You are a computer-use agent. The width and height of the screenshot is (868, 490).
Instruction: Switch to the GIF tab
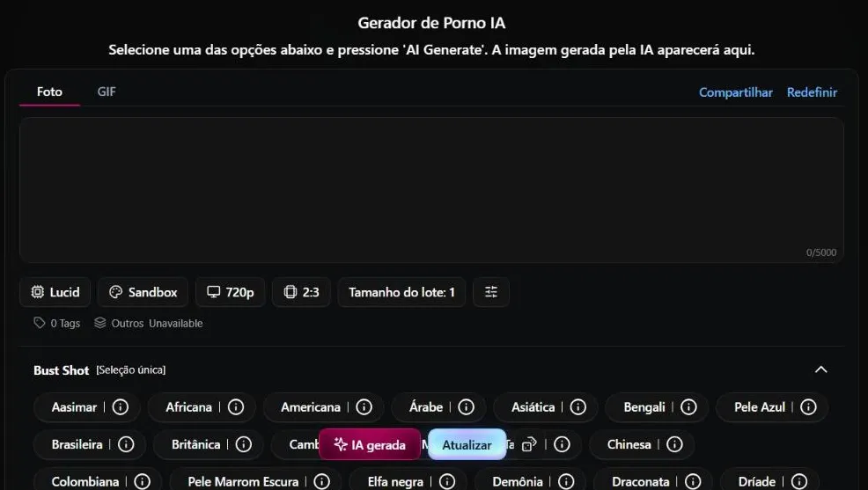point(107,91)
